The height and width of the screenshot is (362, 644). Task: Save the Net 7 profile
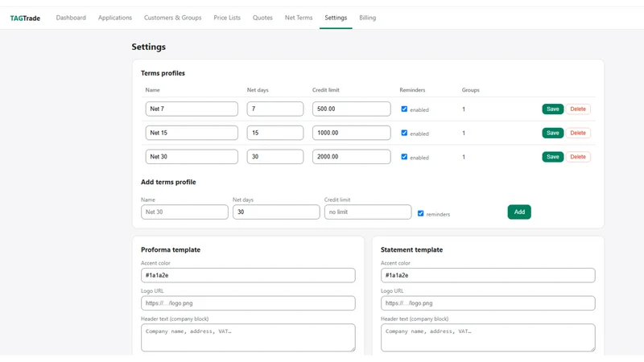[x=553, y=109]
